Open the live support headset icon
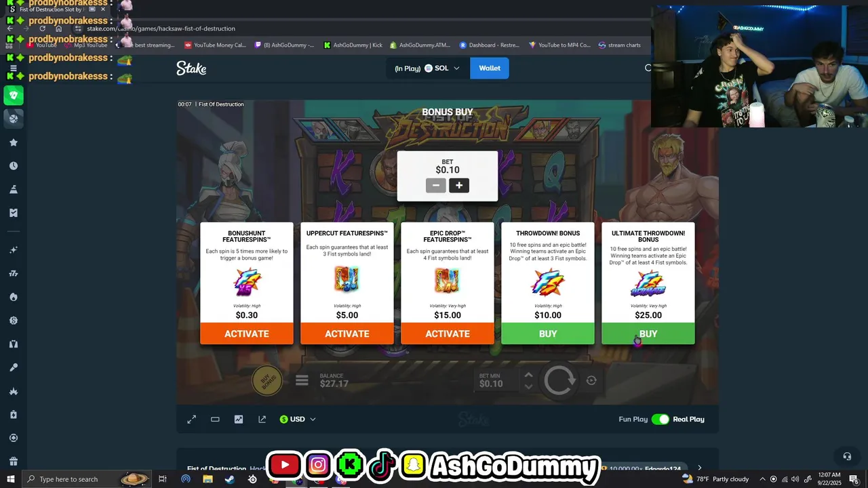Image resolution: width=868 pixels, height=488 pixels. coord(847,456)
